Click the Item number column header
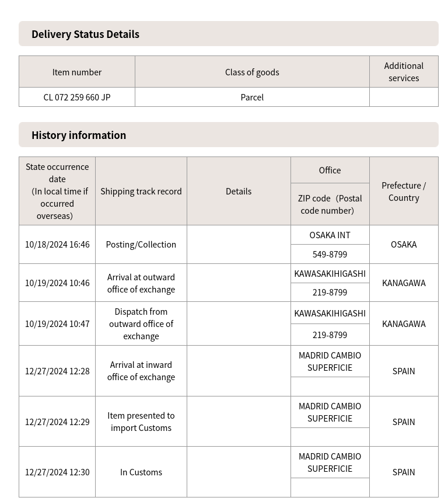Screen dimensions: 448x501 click(x=76, y=72)
